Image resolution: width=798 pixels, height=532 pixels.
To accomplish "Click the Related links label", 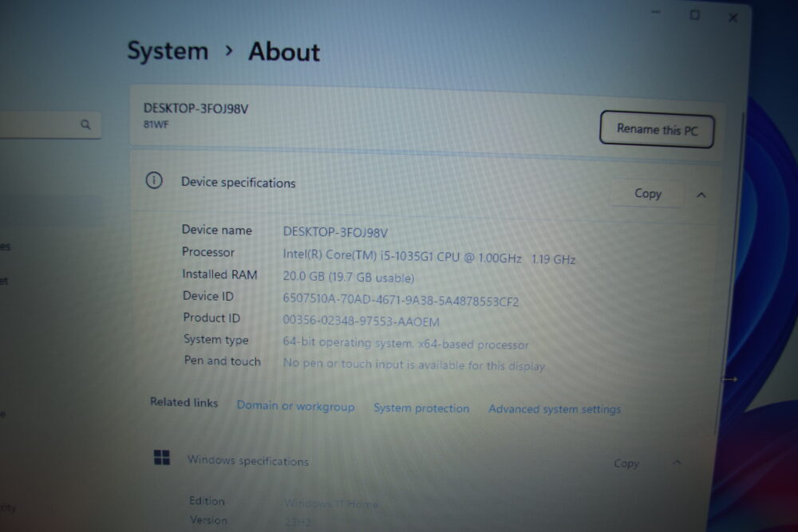I will coord(184,402).
